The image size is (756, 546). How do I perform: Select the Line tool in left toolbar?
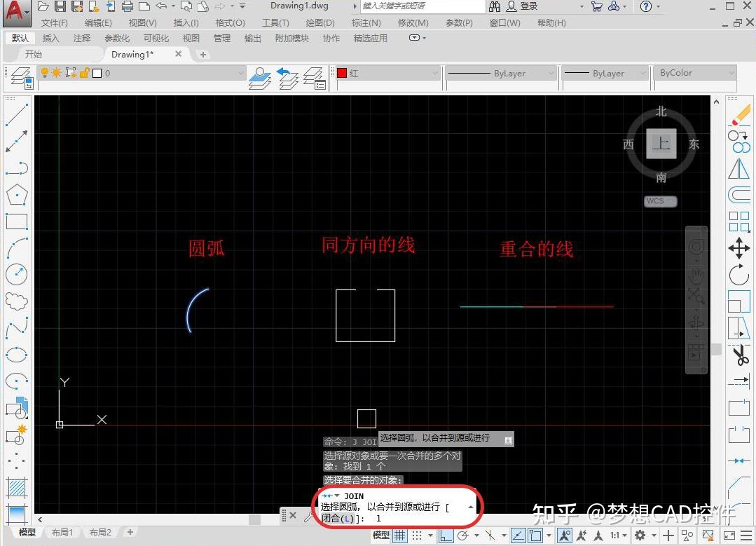(x=16, y=114)
